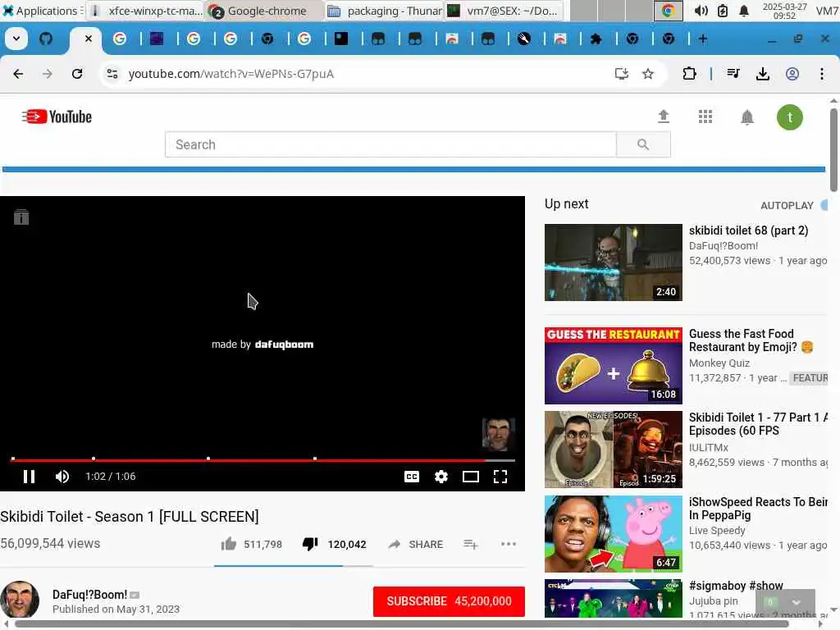Open YouTube notifications bell
The height and width of the screenshot is (630, 840).
coord(747,117)
